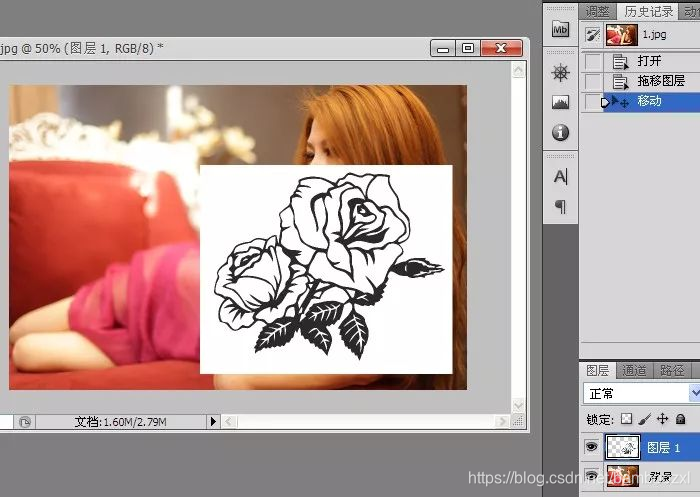This screenshot has height=497, width=700.
Task: Click the horizontal scrollbar right arrow
Action: tap(502, 421)
